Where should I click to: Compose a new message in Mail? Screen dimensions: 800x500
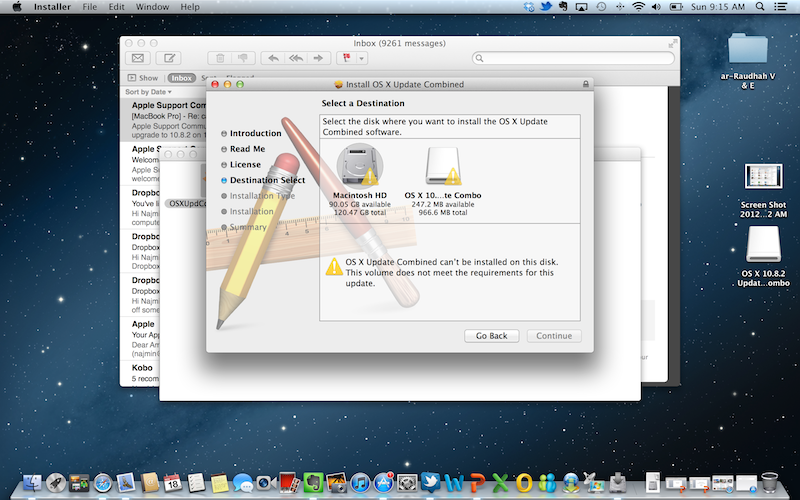click(x=169, y=58)
